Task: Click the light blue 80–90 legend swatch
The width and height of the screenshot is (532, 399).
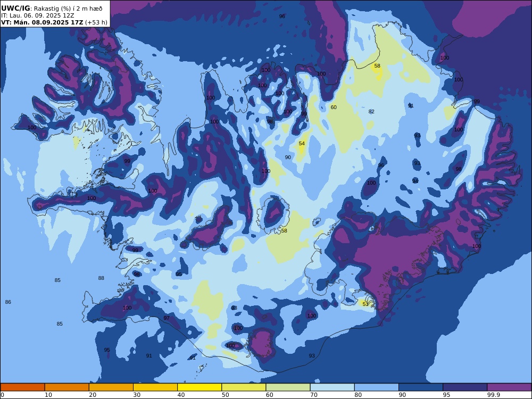Action: click(x=377, y=387)
